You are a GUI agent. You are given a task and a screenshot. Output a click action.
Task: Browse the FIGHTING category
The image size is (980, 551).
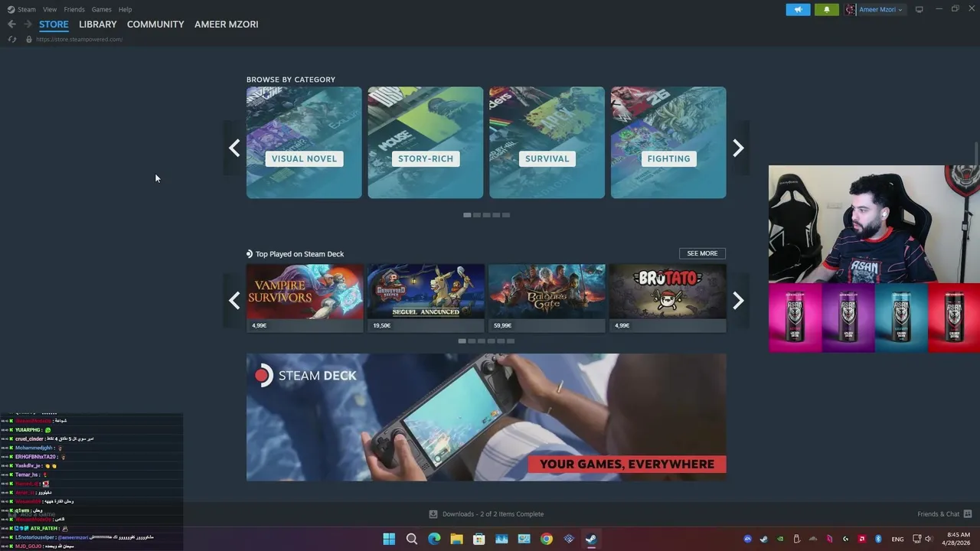(x=668, y=142)
